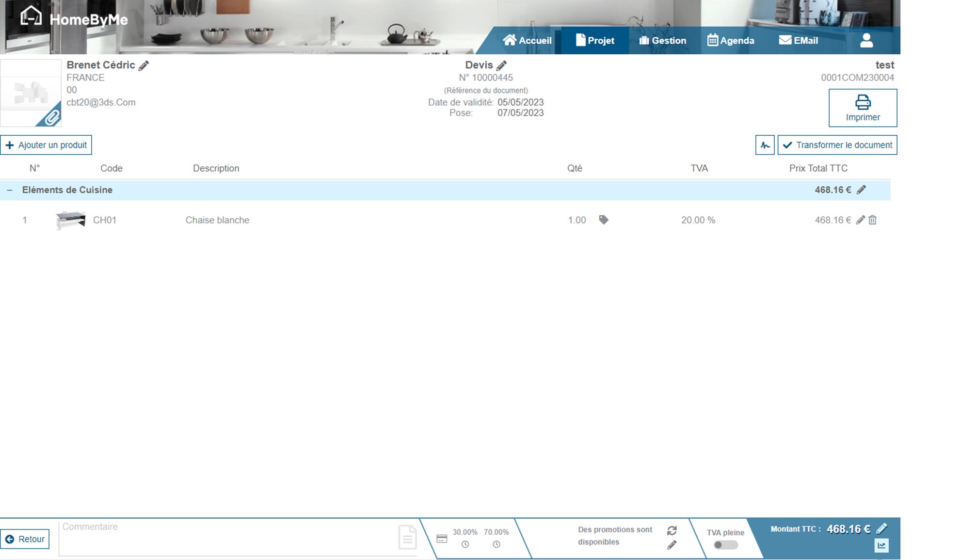Delete the Chaise blanche line with trash icon

(x=872, y=220)
